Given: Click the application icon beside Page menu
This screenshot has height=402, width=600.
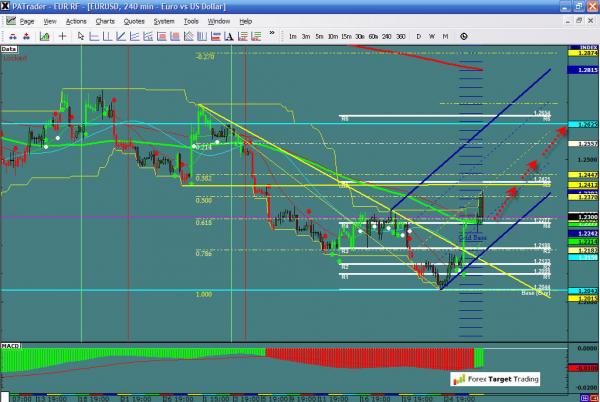Looking at the screenshot, I should 9,20.
